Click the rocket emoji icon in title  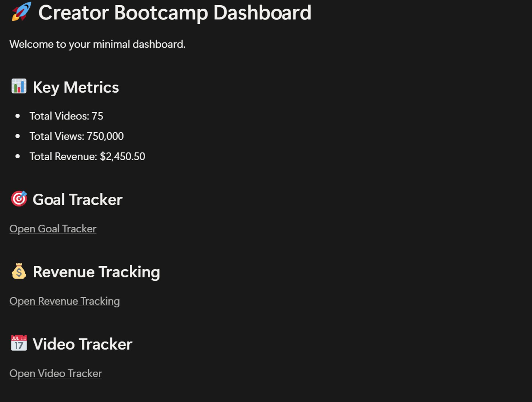(x=21, y=12)
